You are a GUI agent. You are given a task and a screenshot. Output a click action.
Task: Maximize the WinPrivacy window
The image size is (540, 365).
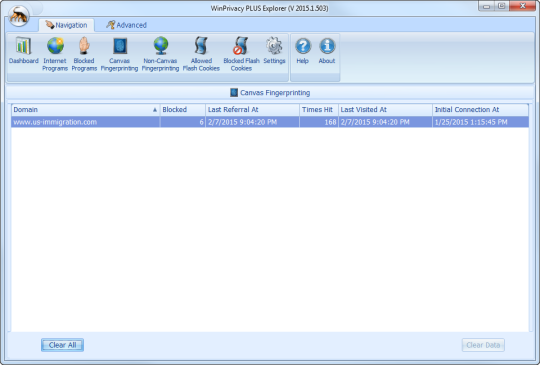click(x=501, y=6)
